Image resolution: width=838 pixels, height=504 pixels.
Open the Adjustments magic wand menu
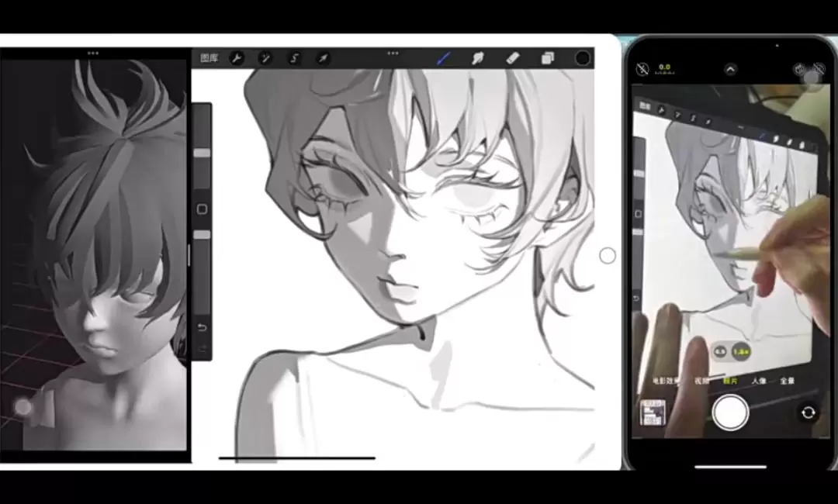click(x=265, y=58)
